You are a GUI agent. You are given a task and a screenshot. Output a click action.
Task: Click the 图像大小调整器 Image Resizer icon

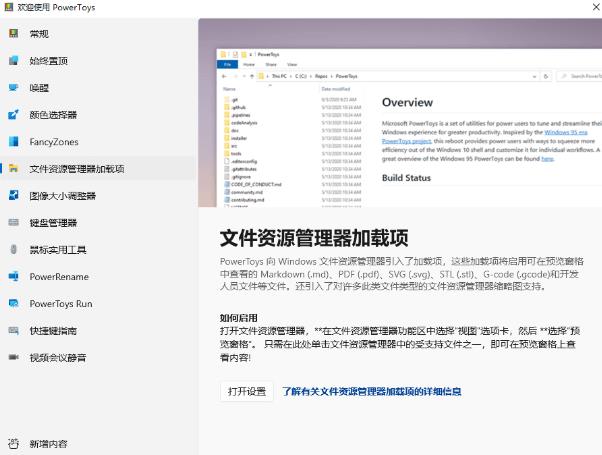tap(13, 195)
